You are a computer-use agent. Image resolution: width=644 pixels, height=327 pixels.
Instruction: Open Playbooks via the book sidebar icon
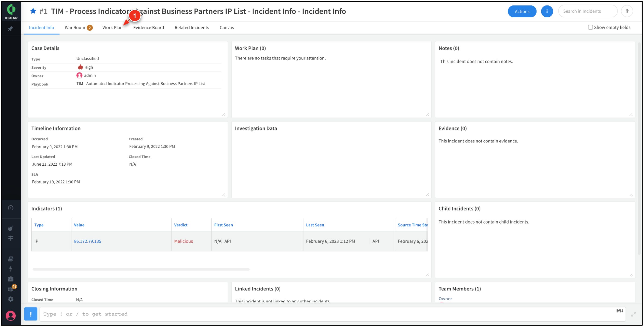tap(11, 259)
